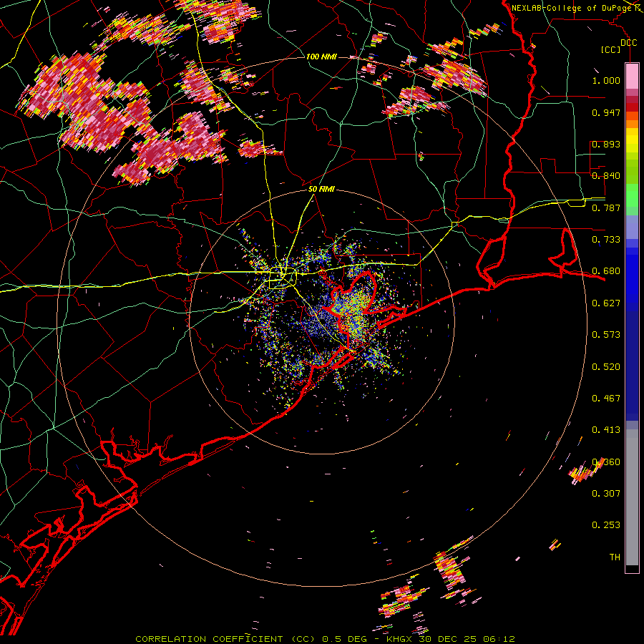This screenshot has width=644, height=644.
Task: Click the 50 NMI range ring label
Action: (x=321, y=190)
